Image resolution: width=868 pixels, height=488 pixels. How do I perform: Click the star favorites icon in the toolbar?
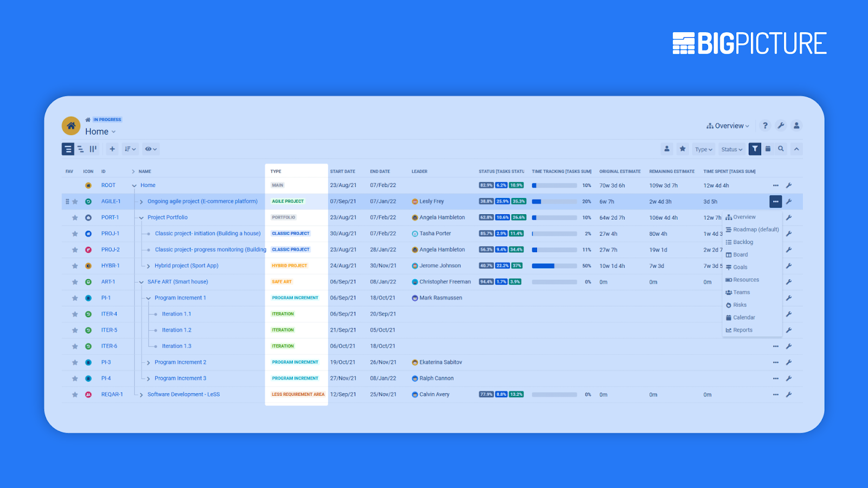[x=682, y=149]
